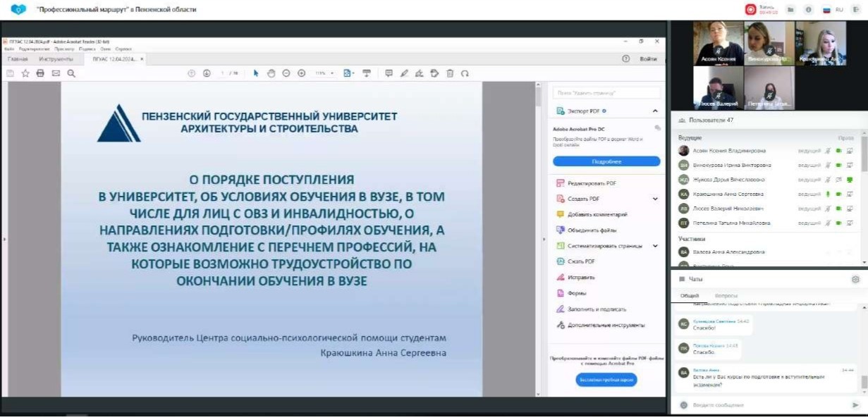
Task: Click the Подробнее button
Action: point(606,161)
